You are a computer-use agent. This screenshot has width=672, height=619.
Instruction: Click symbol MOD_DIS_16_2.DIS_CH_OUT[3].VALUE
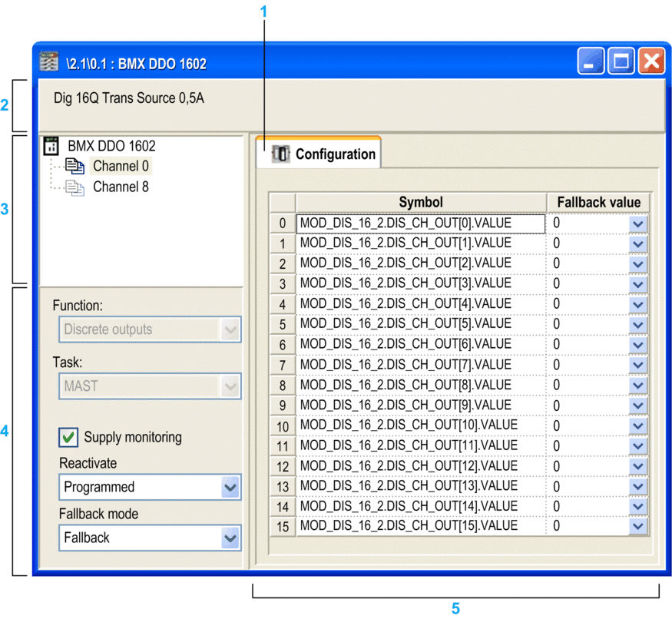coord(406,283)
